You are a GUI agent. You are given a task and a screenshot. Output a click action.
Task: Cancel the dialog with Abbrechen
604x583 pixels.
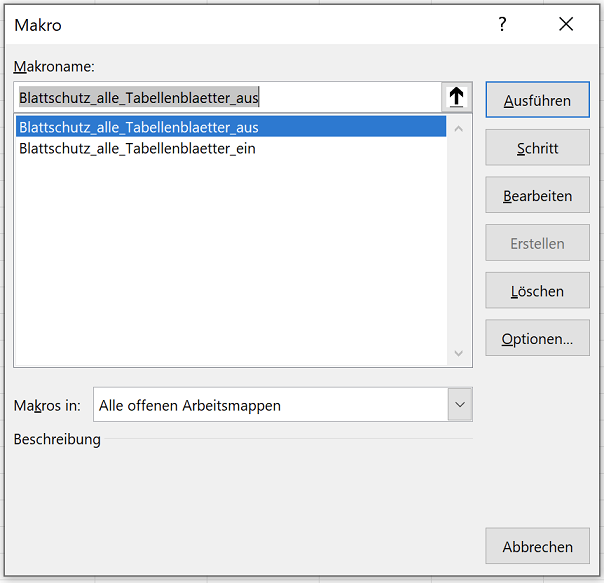537,546
